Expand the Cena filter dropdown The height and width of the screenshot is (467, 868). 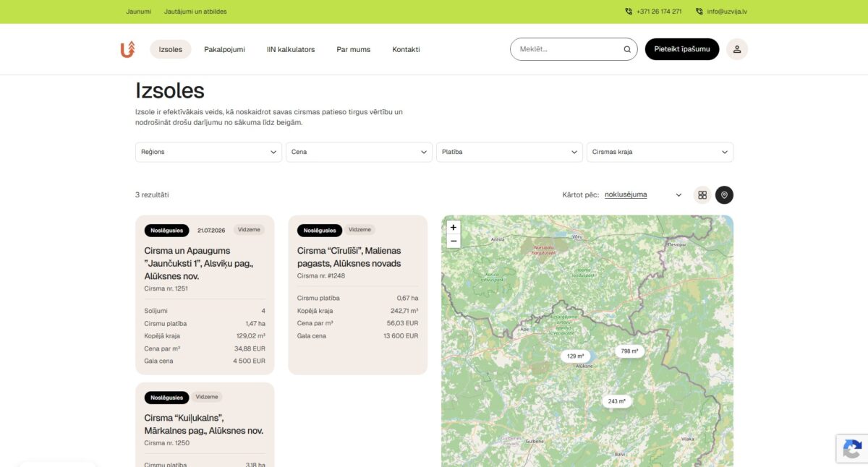[359, 152]
